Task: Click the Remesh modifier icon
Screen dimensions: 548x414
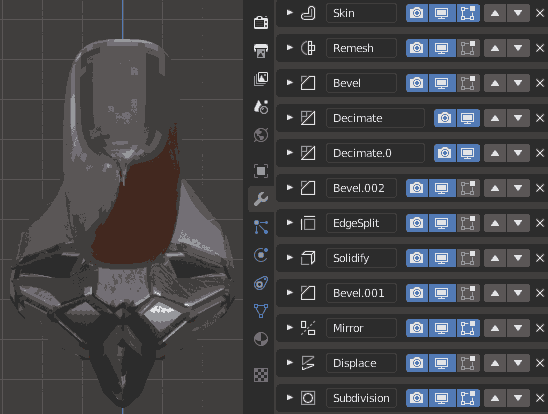Action: [308, 48]
